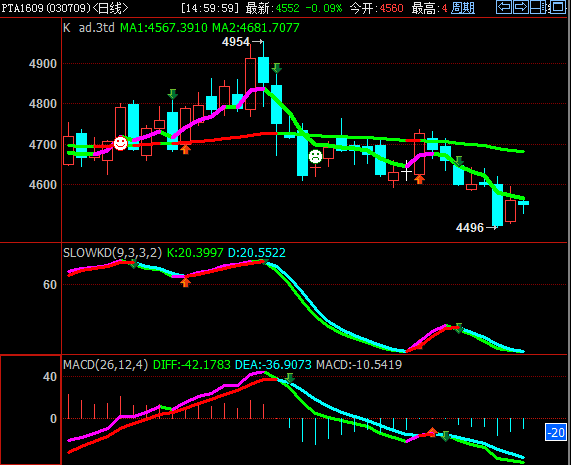Click the 最新:4552 latest price
The width and height of the screenshot is (571, 465).
click(272, 8)
